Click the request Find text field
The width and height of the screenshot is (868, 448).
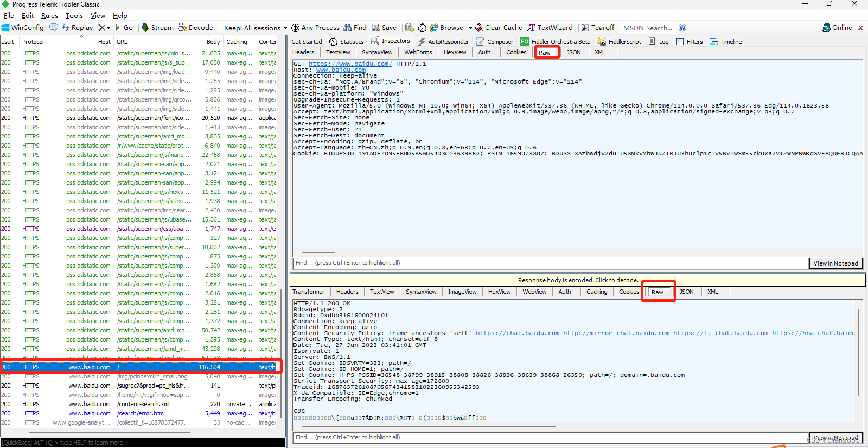pyautogui.click(x=550, y=263)
